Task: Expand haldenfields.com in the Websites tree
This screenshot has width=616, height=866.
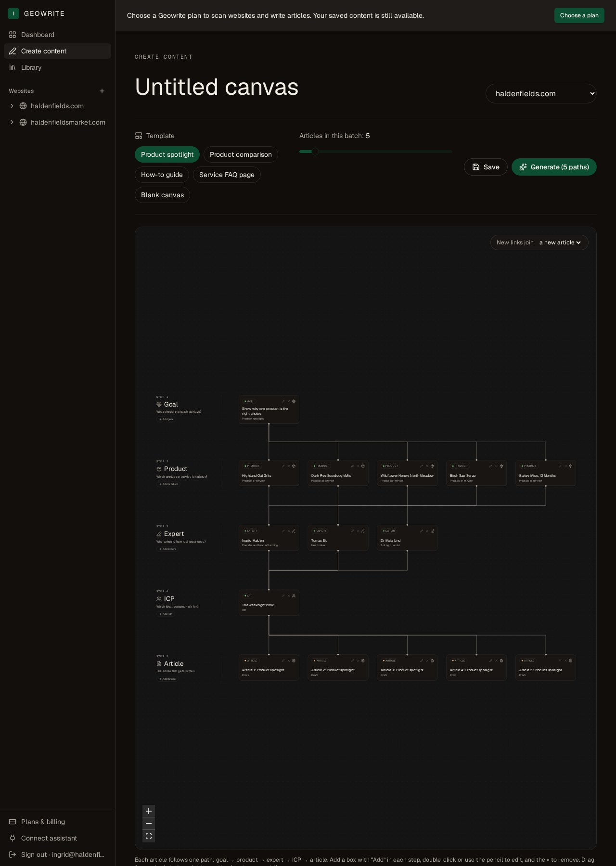Action: pyautogui.click(x=12, y=106)
